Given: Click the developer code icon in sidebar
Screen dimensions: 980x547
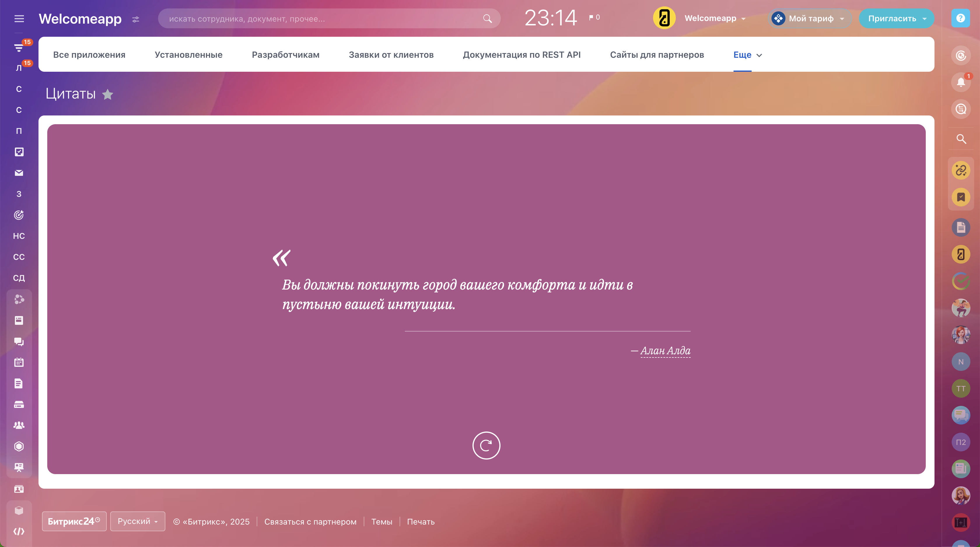Looking at the screenshot, I should point(19,532).
